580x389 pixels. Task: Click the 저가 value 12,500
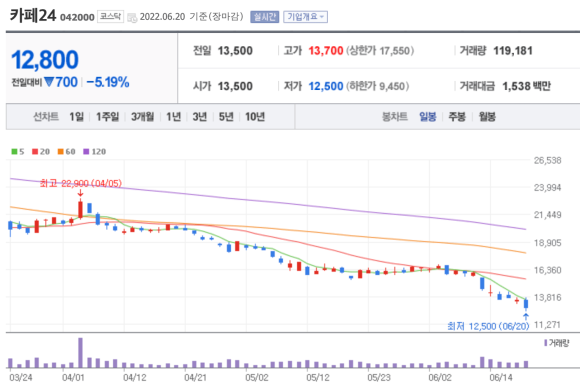(326, 86)
